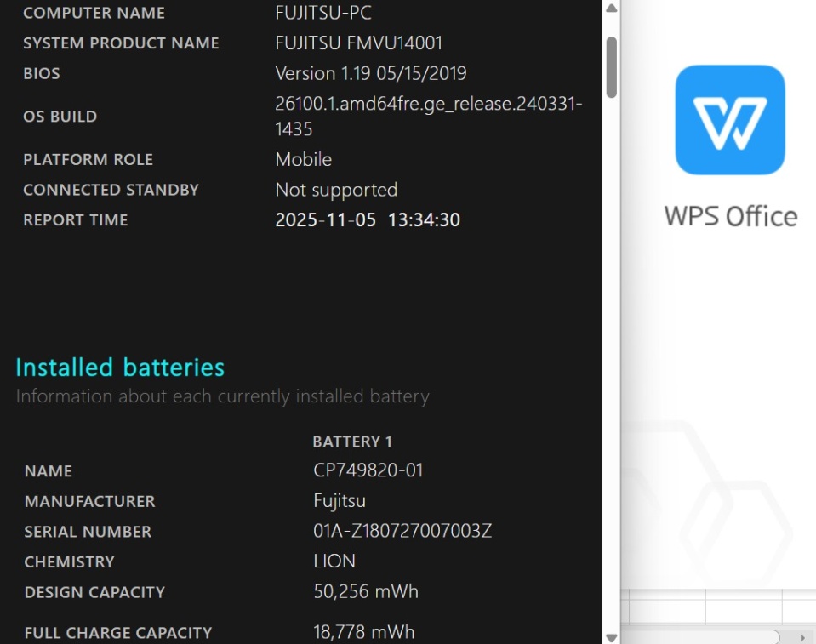Click the computer name value 'FUJITSU-PC'

(323, 13)
